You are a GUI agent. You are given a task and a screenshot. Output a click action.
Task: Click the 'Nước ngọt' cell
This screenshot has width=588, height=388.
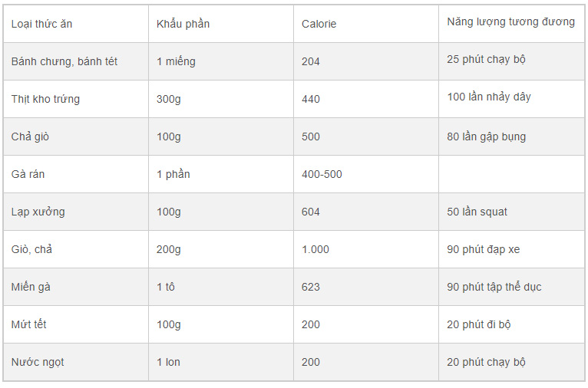(x=38, y=362)
